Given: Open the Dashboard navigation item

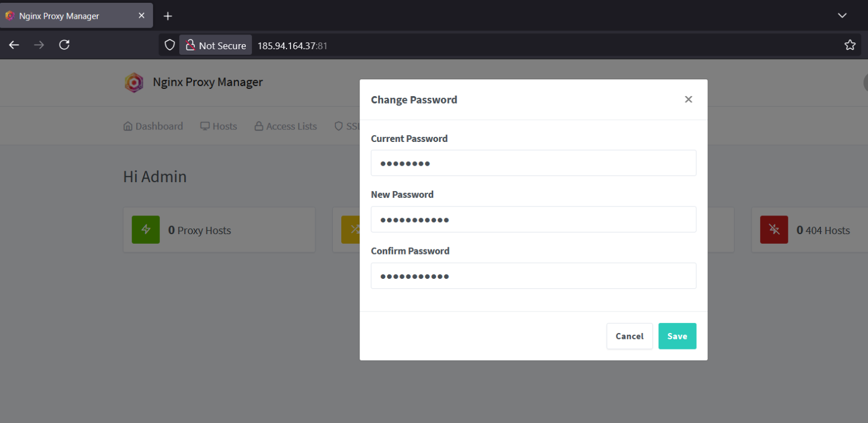Looking at the screenshot, I should [158, 126].
